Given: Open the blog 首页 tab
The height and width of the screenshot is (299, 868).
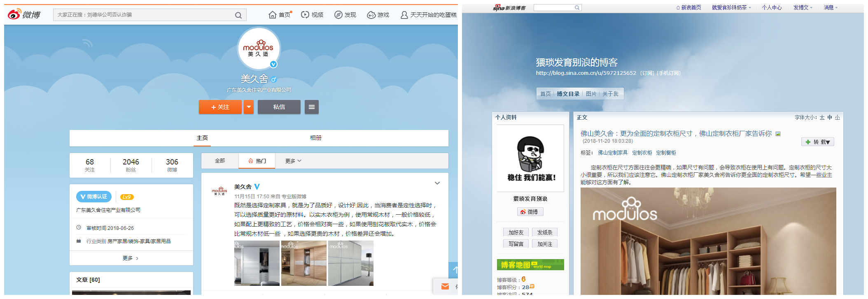Looking at the screenshot, I should [x=546, y=94].
